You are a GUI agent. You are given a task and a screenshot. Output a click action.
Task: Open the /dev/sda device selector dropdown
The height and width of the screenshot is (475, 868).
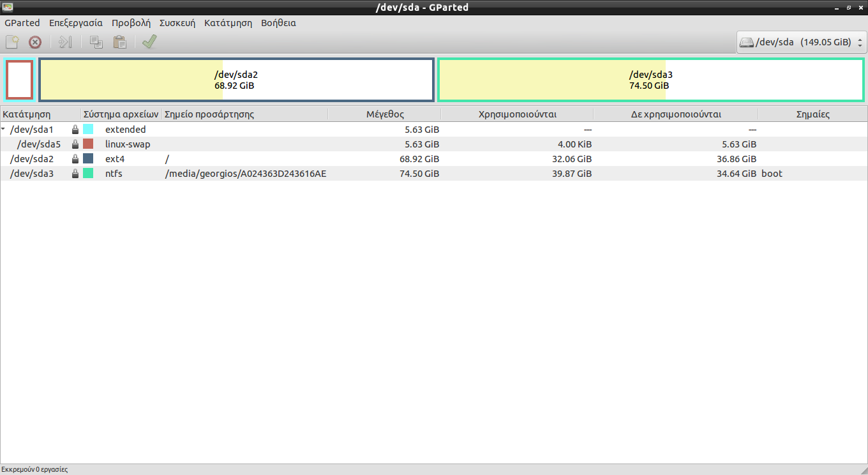(802, 42)
